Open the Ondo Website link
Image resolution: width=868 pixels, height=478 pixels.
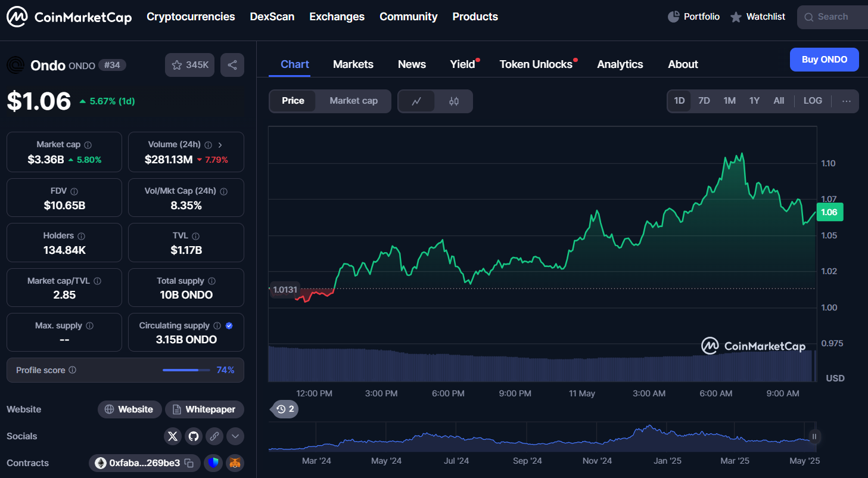click(130, 409)
